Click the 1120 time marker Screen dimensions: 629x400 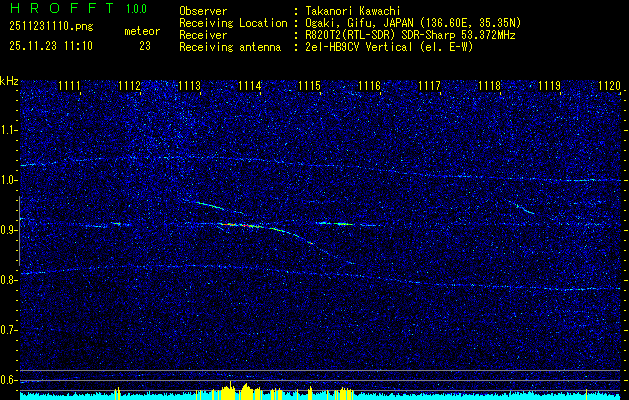(609, 85)
